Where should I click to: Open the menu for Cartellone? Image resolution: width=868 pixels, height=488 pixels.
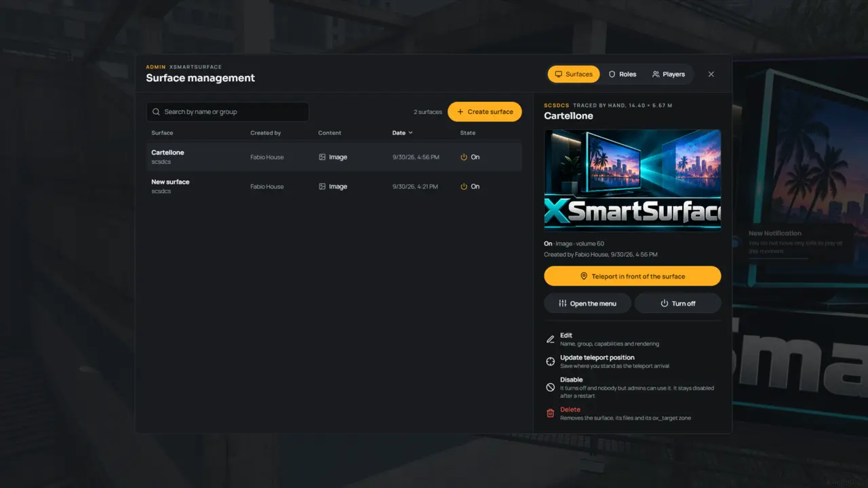tap(587, 304)
